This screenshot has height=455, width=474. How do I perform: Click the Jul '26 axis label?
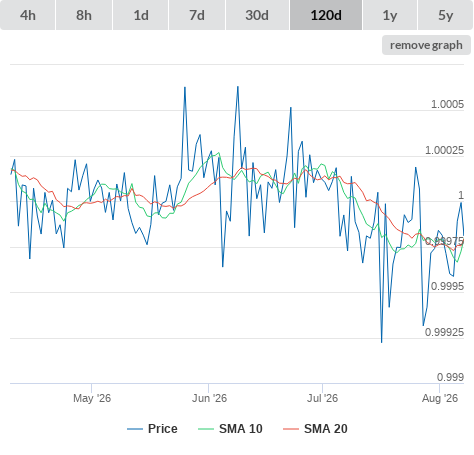click(x=322, y=398)
